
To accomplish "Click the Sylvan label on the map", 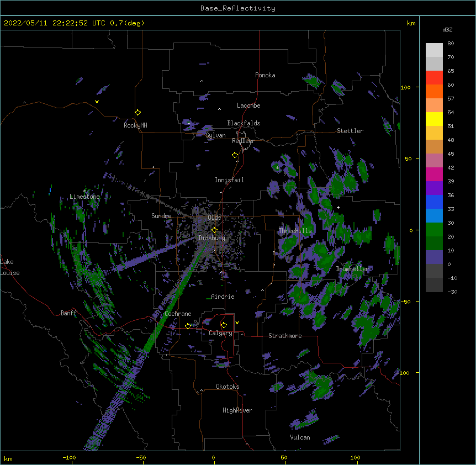I will [215, 135].
